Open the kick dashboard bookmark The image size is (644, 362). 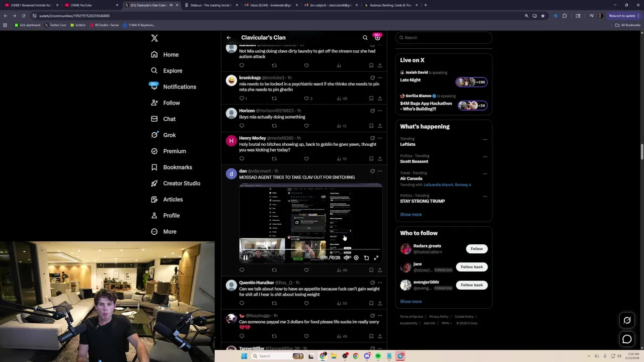pos(28,25)
